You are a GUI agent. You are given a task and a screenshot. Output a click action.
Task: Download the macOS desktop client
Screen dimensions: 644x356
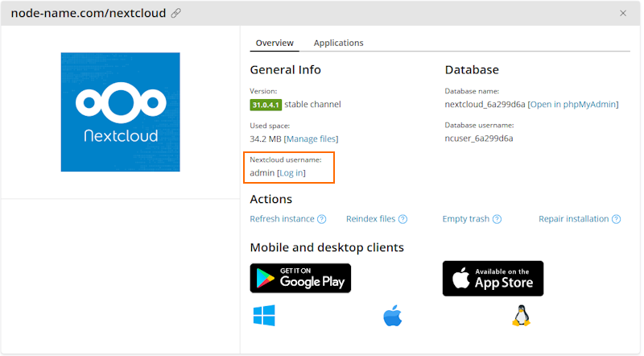tap(393, 316)
